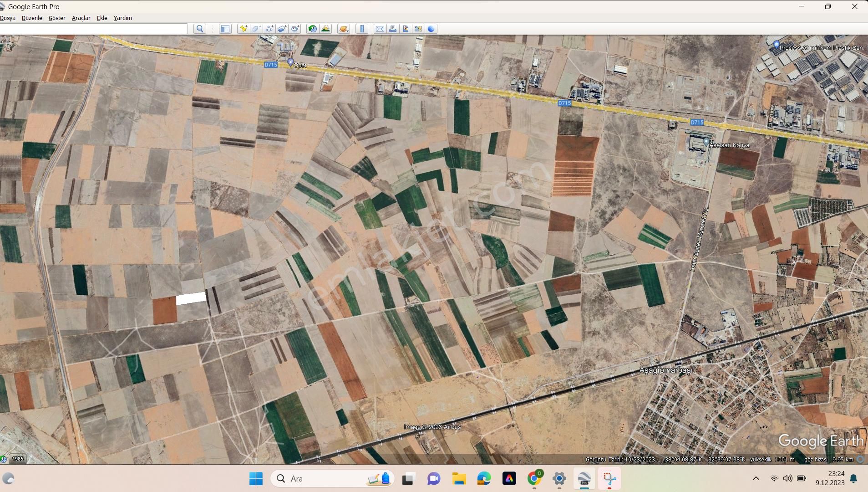The width and height of the screenshot is (868, 492).
Task: Click the white highlighted parcel on the map
Action: [191, 298]
